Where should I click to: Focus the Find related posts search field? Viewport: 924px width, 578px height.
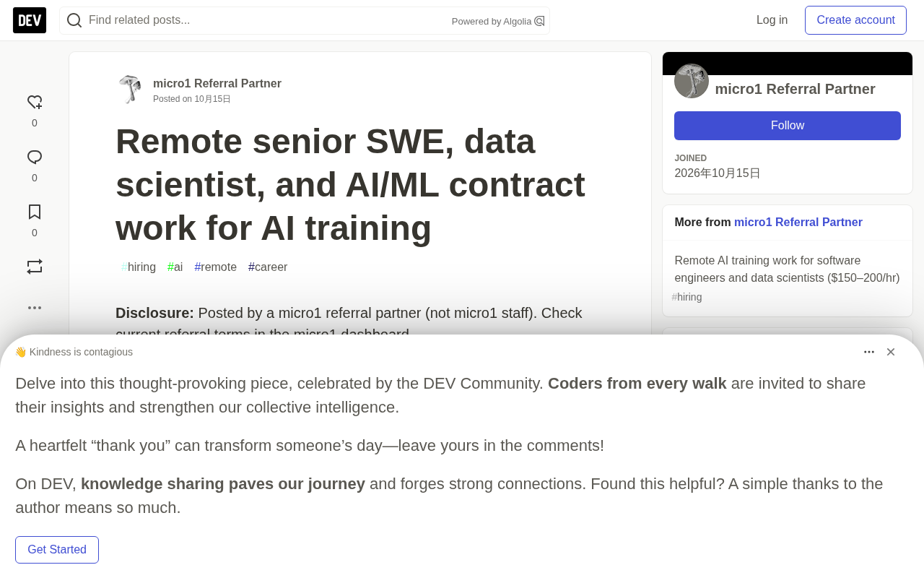[267, 20]
